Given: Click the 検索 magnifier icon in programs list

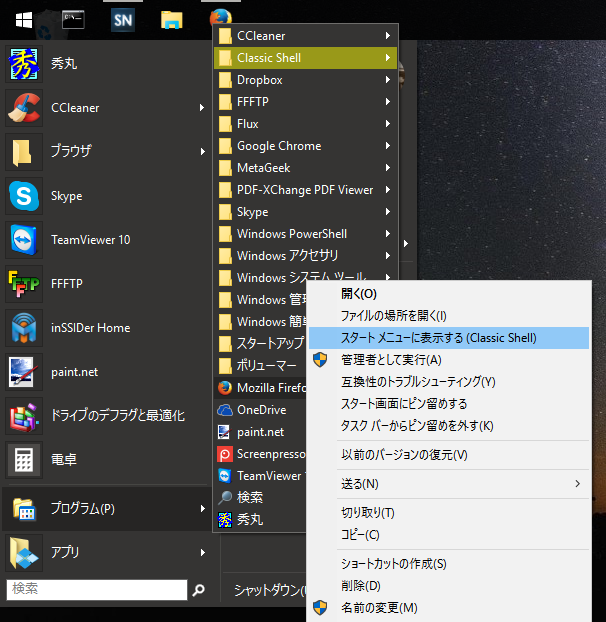Looking at the screenshot, I should (225, 497).
